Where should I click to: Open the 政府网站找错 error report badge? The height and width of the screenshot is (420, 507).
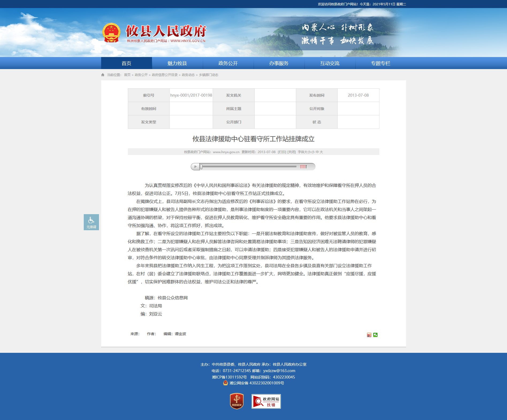click(x=266, y=401)
